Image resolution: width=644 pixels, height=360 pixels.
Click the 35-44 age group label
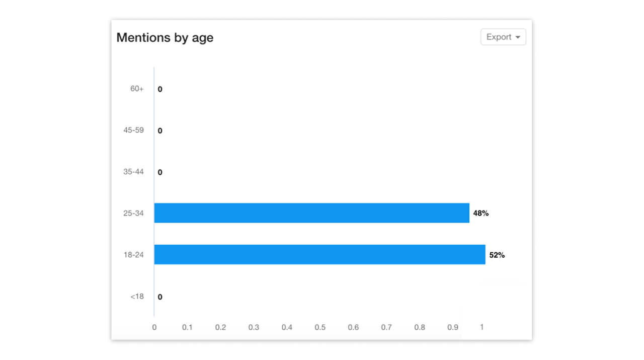pos(133,172)
